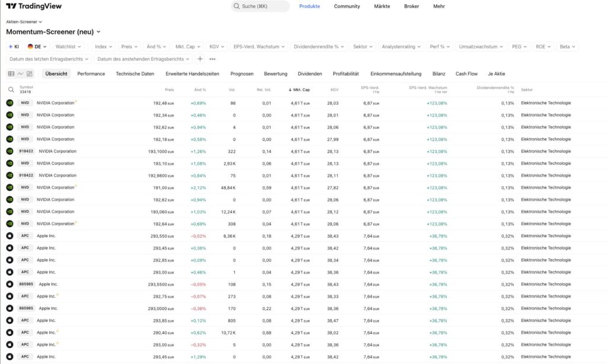The width and height of the screenshot is (607, 364).
Task: Open Datum des anstehenden Ertragsberichts dropdown
Action: 143,59
